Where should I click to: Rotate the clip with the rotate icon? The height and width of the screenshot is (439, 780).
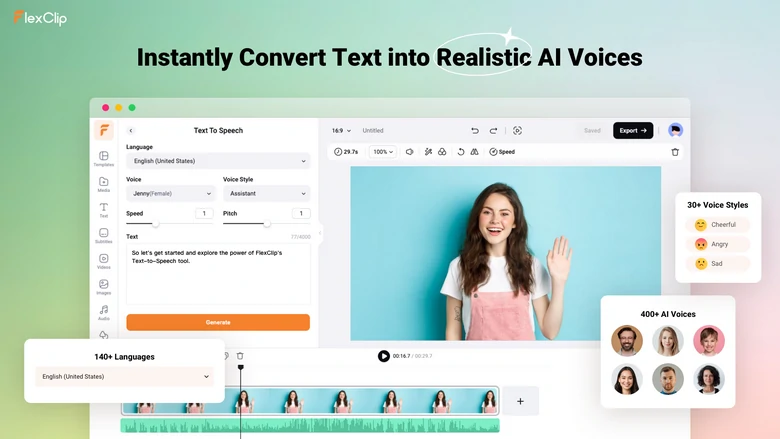[461, 152]
